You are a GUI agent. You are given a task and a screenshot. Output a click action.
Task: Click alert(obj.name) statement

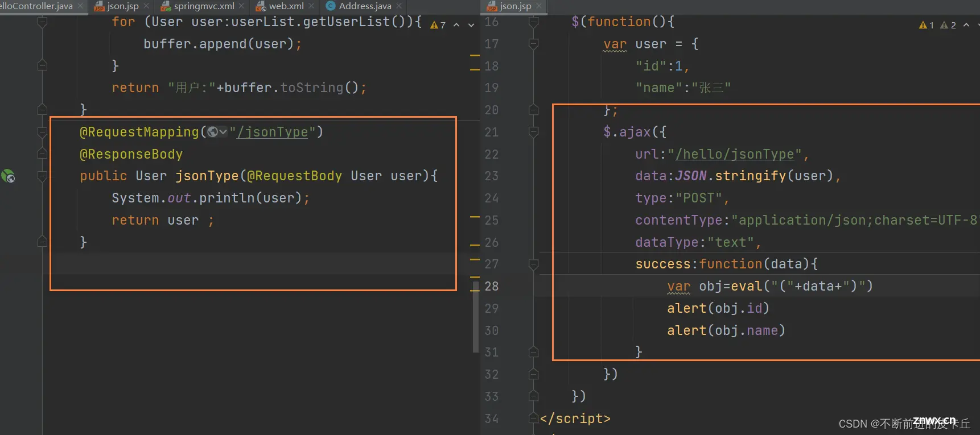point(726,330)
